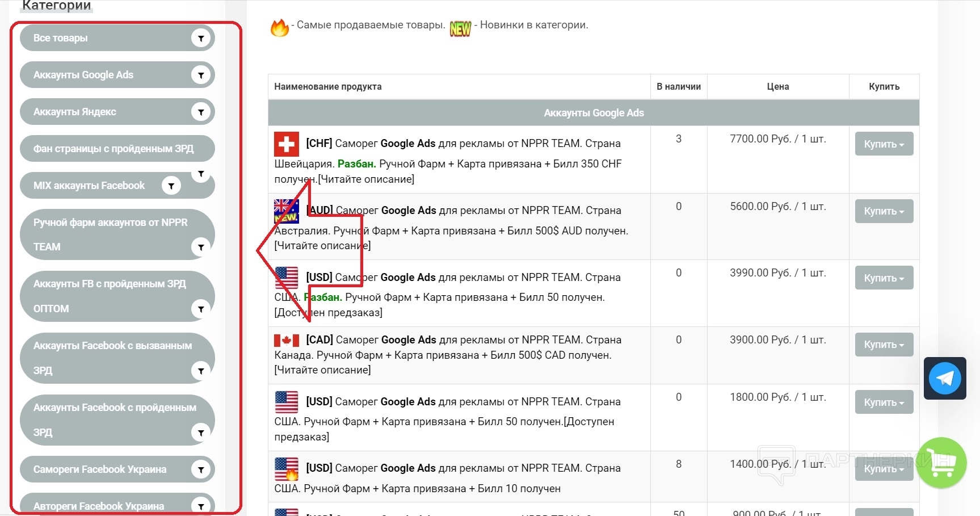Select MIX аккаунты Facebook category
980x516 pixels.
(89, 186)
